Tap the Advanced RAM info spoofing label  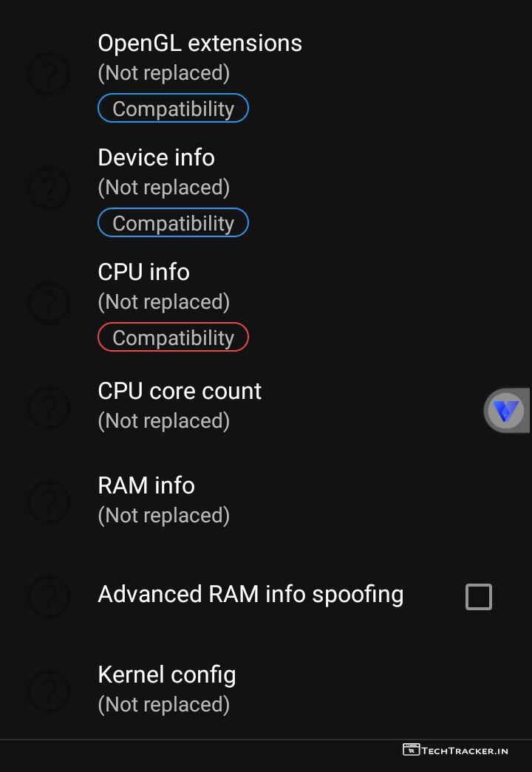coord(250,595)
